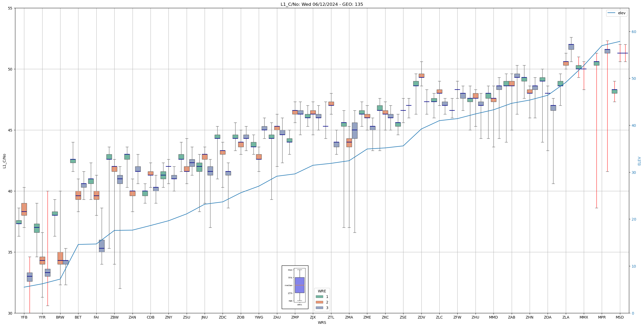Click the orange WRE 2 box at YFB
The width and height of the screenshot is (644, 327).
click(24, 209)
